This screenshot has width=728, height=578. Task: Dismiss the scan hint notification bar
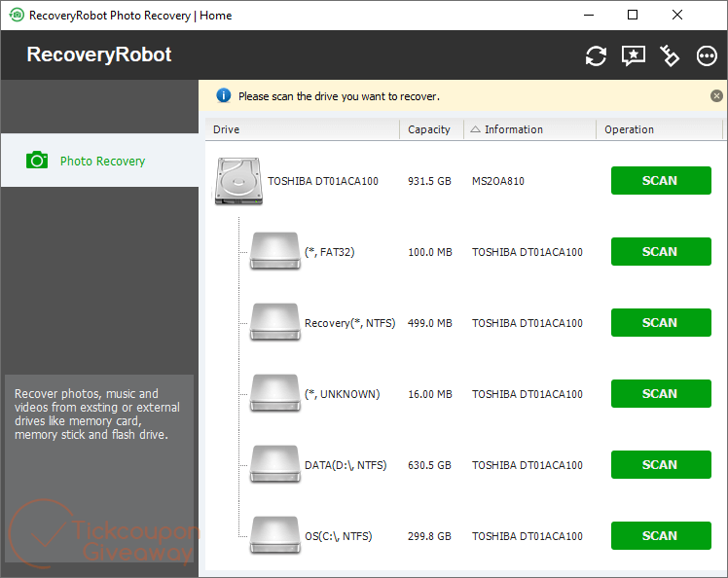[716, 96]
